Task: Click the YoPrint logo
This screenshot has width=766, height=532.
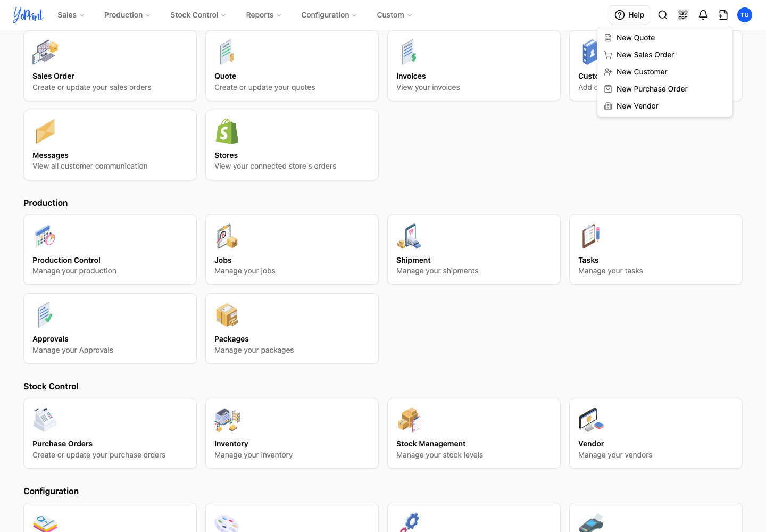Action: 28,15
